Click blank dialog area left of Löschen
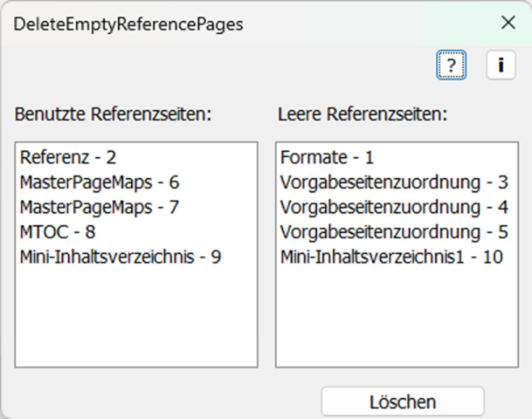Viewport: 532px width, 419px height. click(157, 401)
